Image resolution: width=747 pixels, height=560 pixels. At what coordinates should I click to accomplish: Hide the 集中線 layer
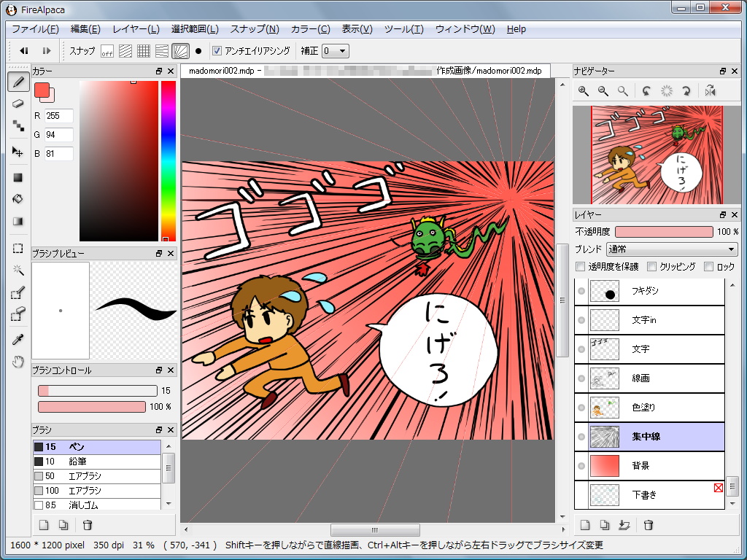(x=581, y=437)
